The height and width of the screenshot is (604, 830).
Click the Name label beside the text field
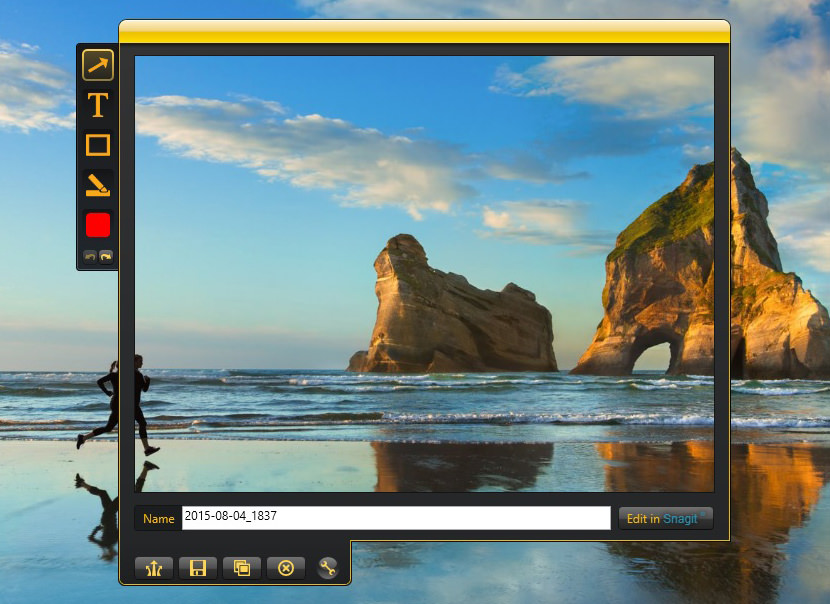158,519
